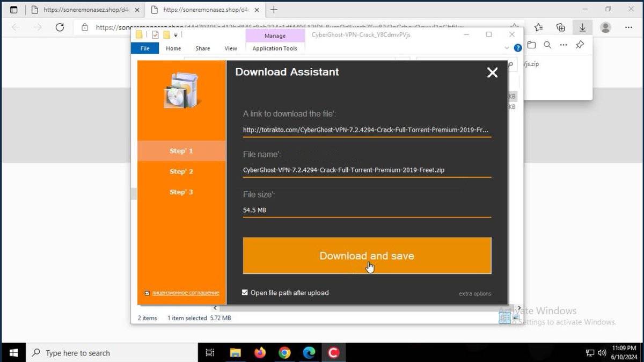Click the Properties quick access icon
Screen dimensions: 644x362
[x=156, y=35]
